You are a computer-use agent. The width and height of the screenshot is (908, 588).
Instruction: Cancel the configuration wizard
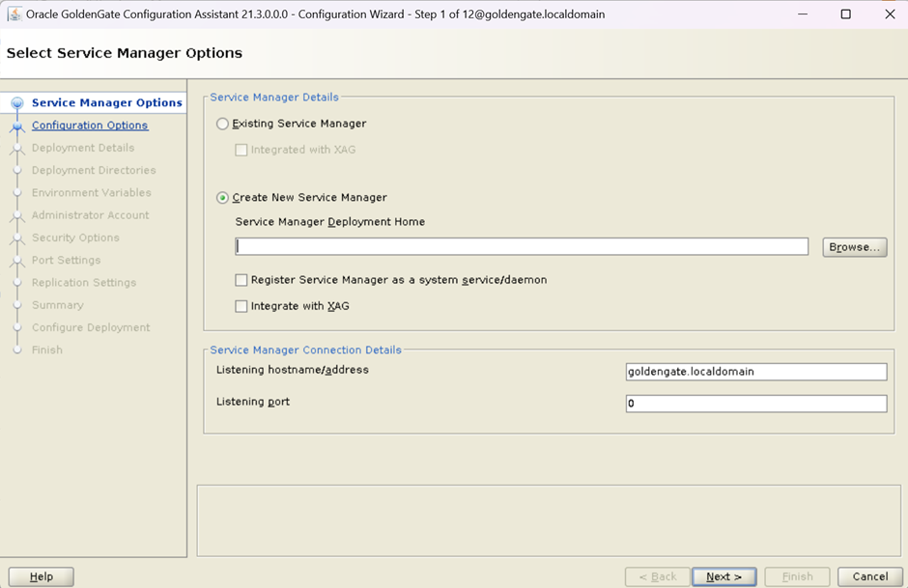tap(869, 576)
